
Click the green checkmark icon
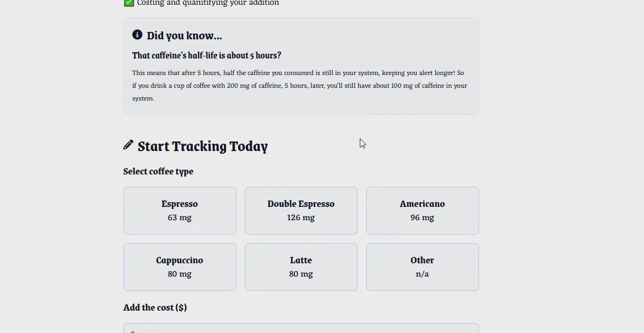[x=129, y=3]
